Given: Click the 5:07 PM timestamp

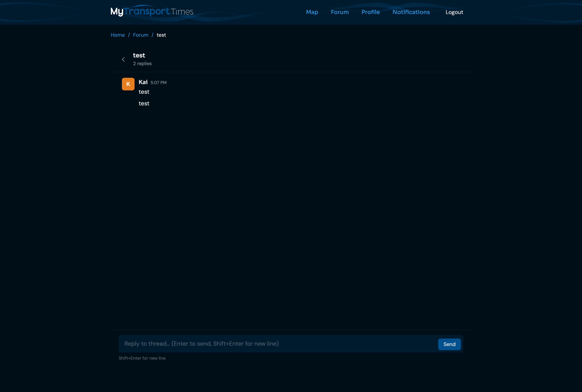Looking at the screenshot, I should click(x=158, y=83).
